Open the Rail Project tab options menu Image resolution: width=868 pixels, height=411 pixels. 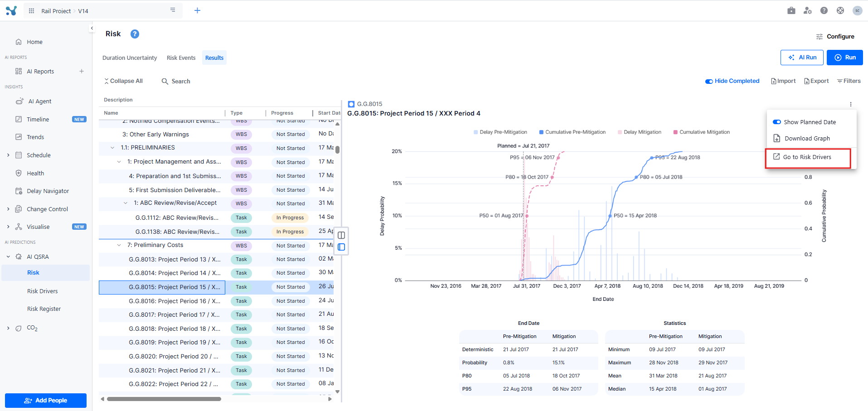[173, 10]
